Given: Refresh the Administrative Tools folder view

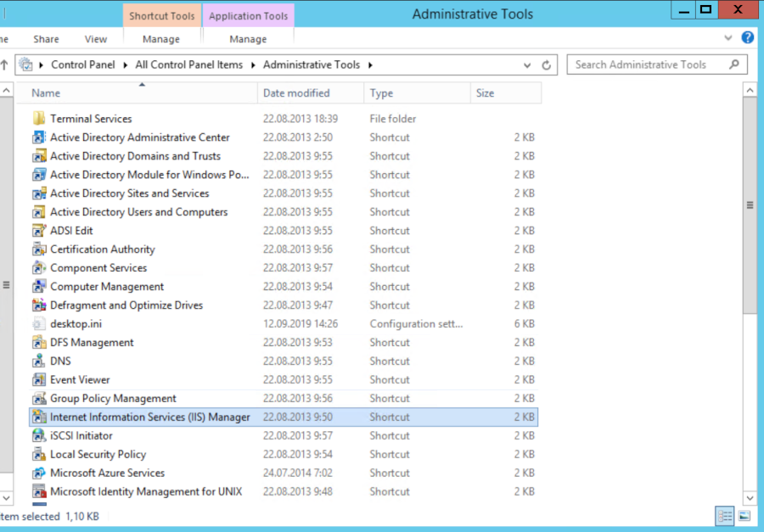Looking at the screenshot, I should coord(548,64).
